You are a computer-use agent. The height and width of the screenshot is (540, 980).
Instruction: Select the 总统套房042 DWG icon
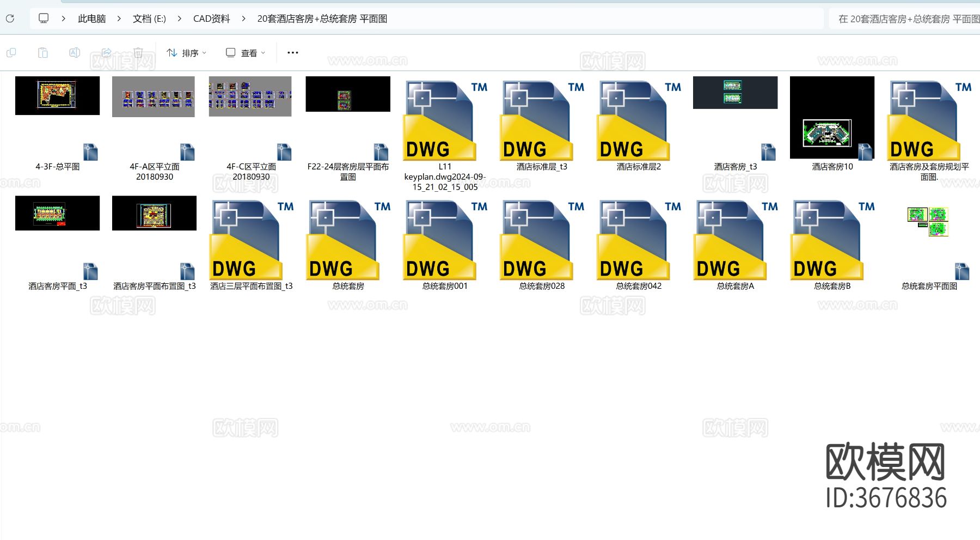coord(639,240)
